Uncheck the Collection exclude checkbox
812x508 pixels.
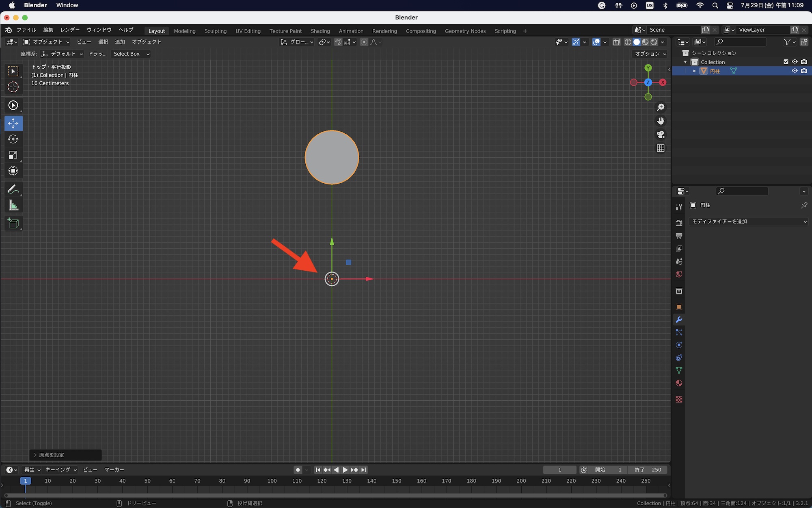786,62
